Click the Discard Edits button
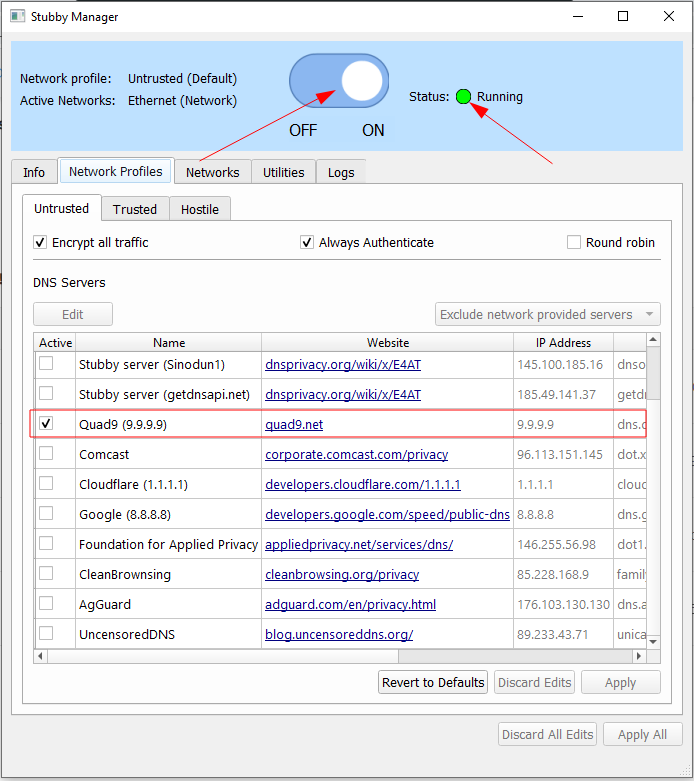The height and width of the screenshot is (781, 694). [x=535, y=682]
